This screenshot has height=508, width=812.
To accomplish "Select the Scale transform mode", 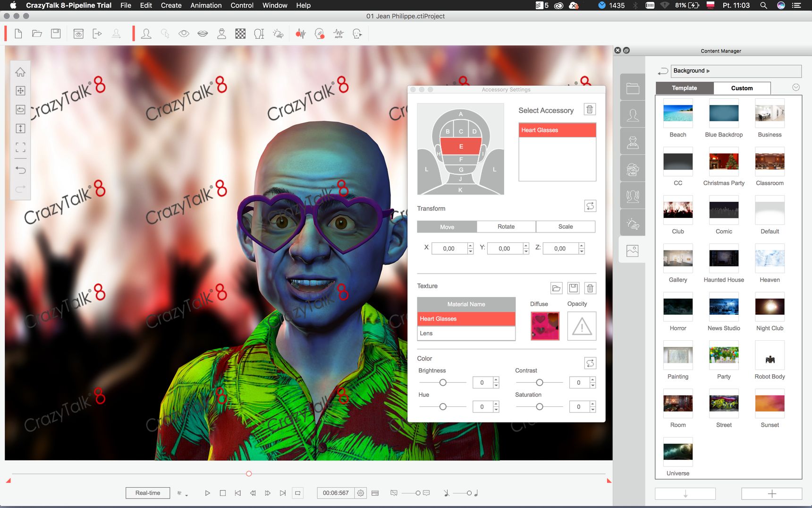I will (x=566, y=227).
